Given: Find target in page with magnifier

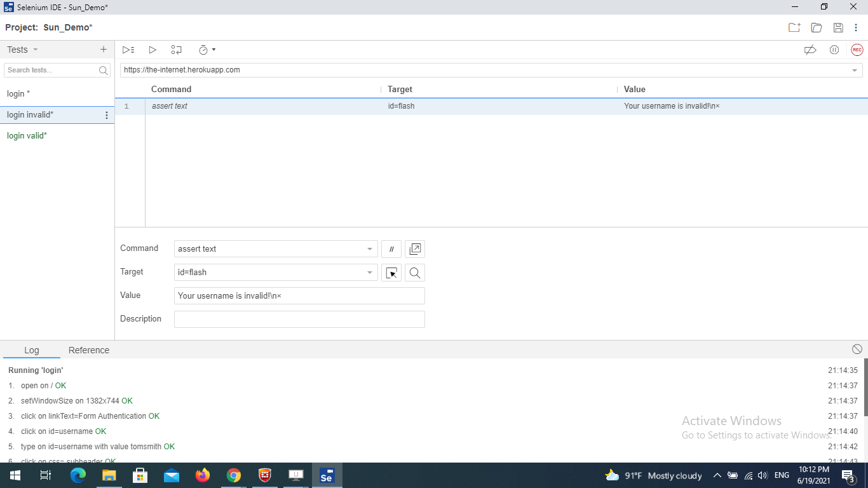Looking at the screenshot, I should [x=415, y=273].
